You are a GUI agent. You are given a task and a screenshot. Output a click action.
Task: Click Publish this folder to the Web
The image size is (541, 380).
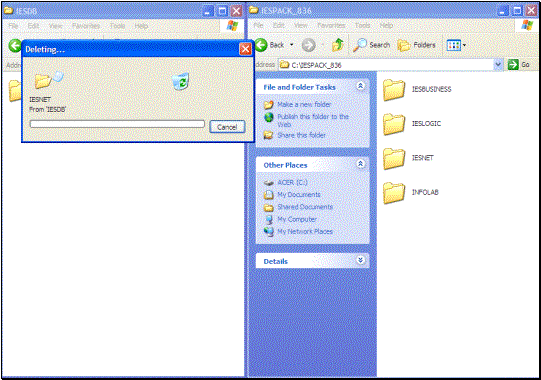pyautogui.click(x=313, y=120)
